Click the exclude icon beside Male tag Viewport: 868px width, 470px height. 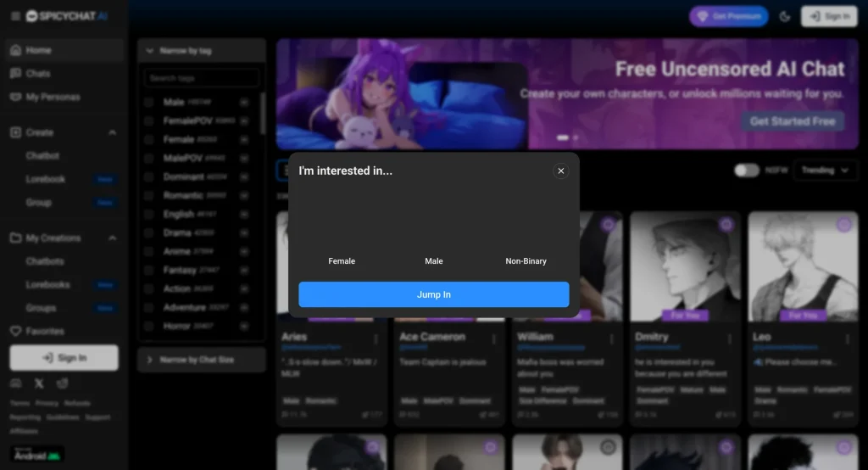click(244, 102)
